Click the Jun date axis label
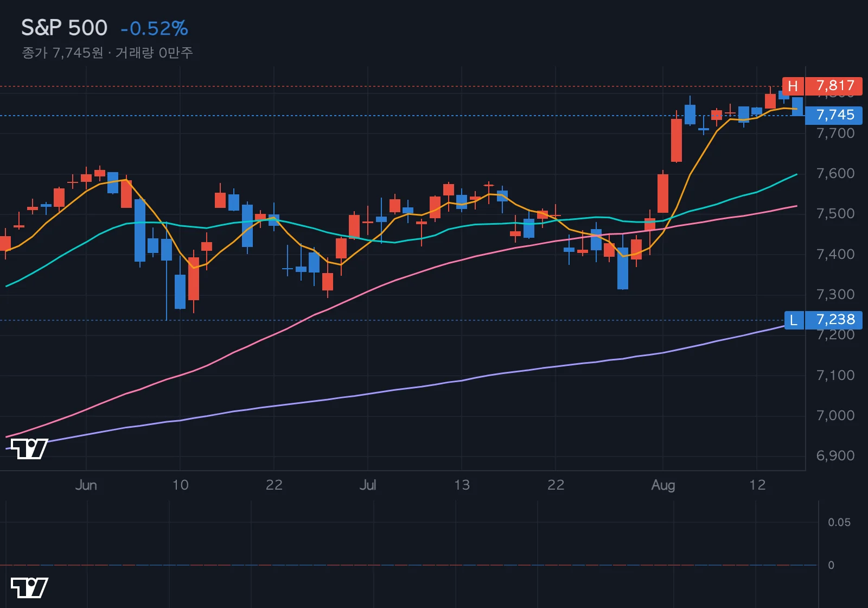Viewport: 868px width, 608px height. click(x=86, y=485)
